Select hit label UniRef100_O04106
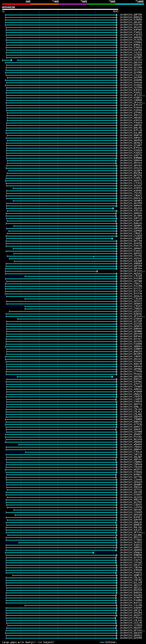Viewport: 146px width, 644px height. (131, 82)
